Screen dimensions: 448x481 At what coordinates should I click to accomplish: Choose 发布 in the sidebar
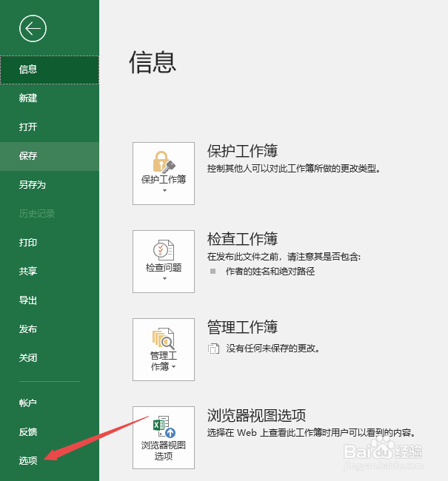click(50, 329)
